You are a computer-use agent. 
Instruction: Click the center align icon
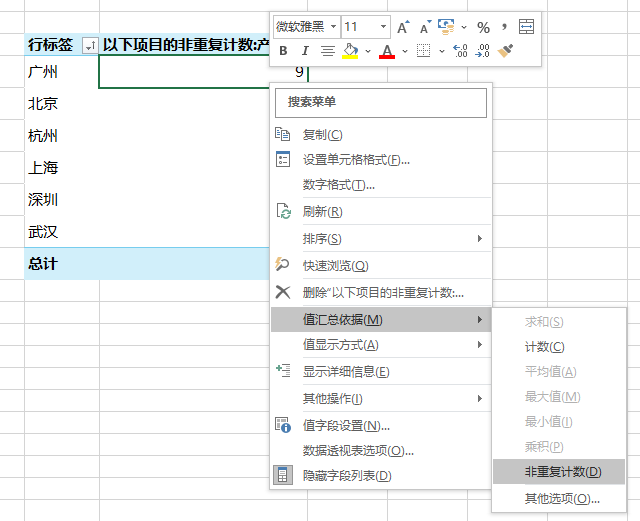(328, 51)
